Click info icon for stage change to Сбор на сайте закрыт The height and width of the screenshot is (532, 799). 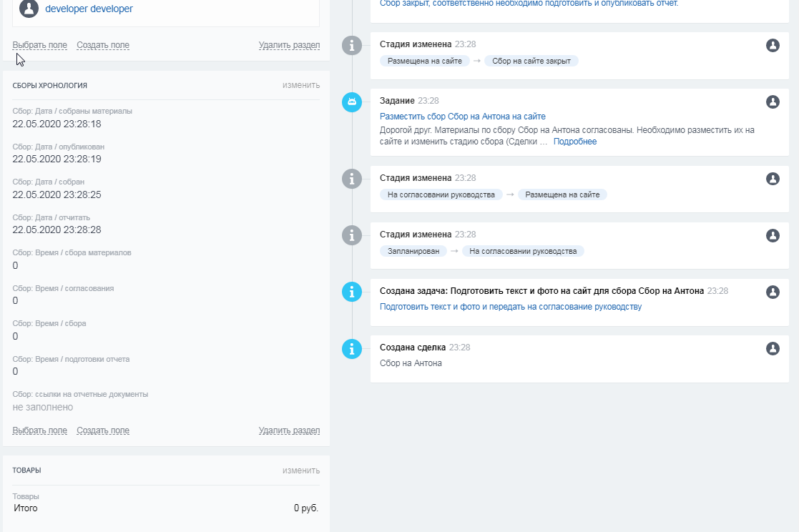coord(351,46)
